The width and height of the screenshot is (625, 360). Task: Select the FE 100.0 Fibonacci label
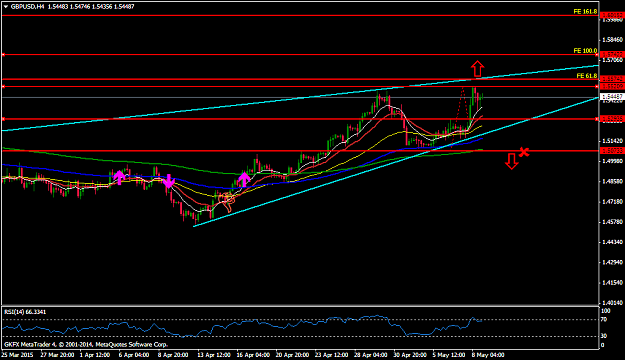tap(585, 51)
